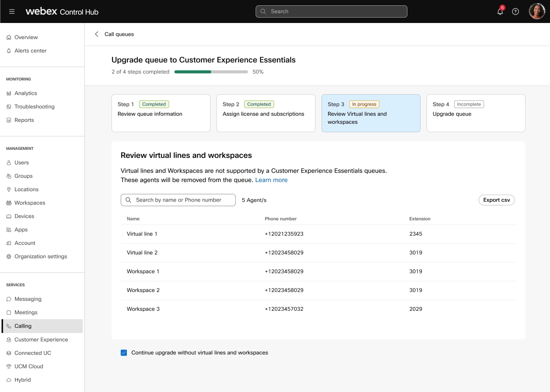Click the Workspaces icon in sidebar

[9, 203]
